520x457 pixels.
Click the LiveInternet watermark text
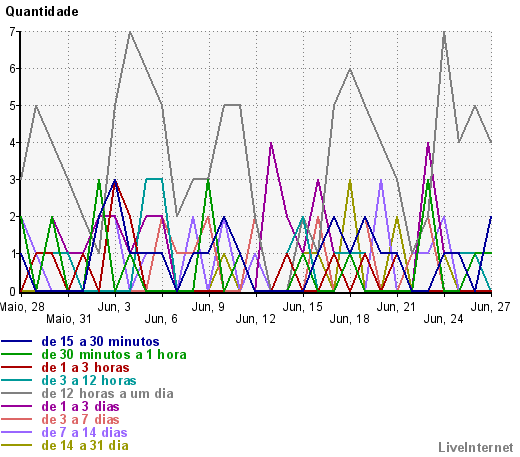476,448
